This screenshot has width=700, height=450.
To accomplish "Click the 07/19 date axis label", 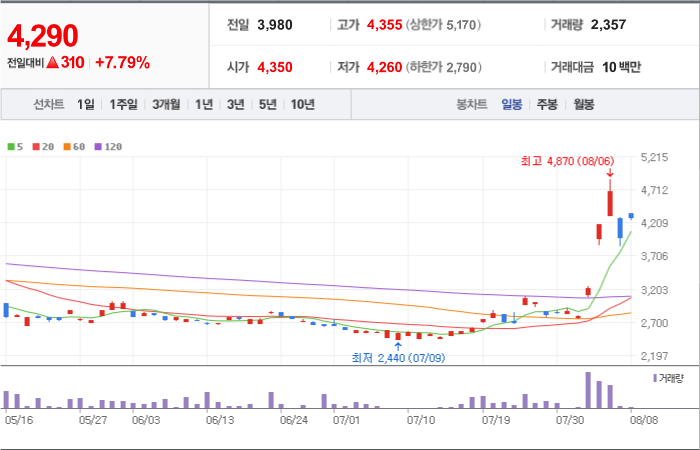I will point(496,421).
